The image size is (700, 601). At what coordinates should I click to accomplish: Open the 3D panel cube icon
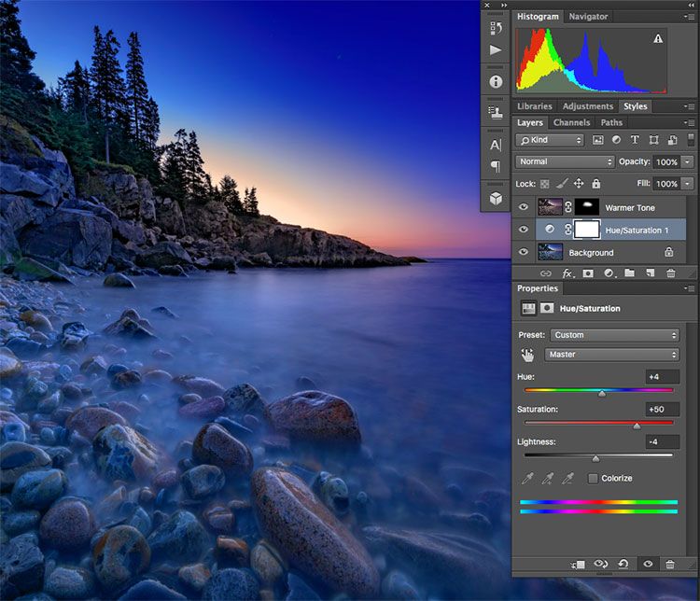tap(496, 199)
